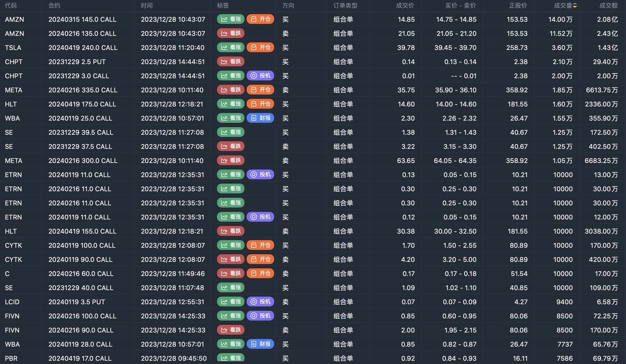Click timestamp 2023/12/28 11:20:40

(173, 48)
